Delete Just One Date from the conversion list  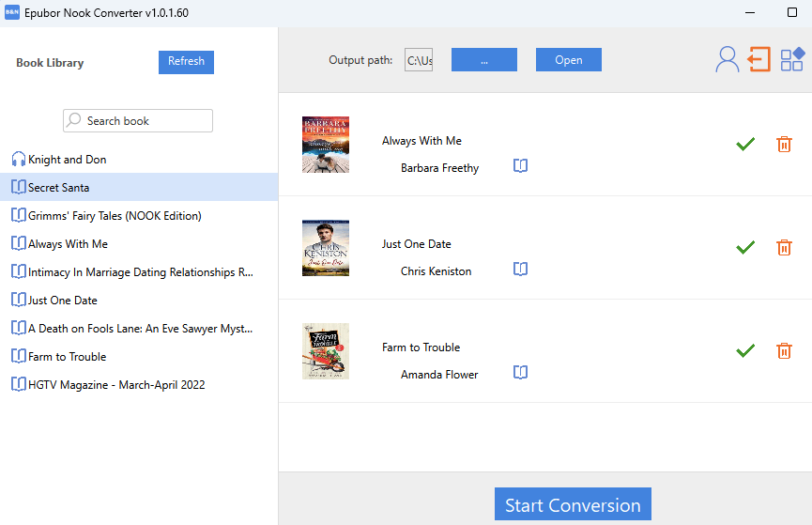pos(784,247)
